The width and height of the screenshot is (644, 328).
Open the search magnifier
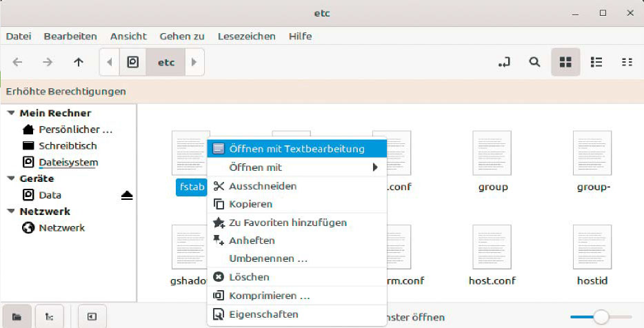[534, 63]
